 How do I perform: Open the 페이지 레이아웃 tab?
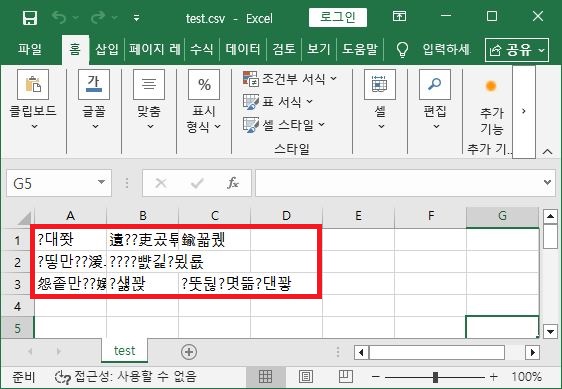(154, 49)
